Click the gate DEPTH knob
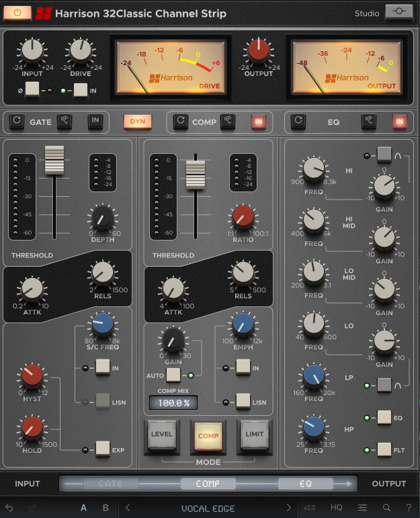Viewport: 420px width, 518px height. tap(102, 218)
